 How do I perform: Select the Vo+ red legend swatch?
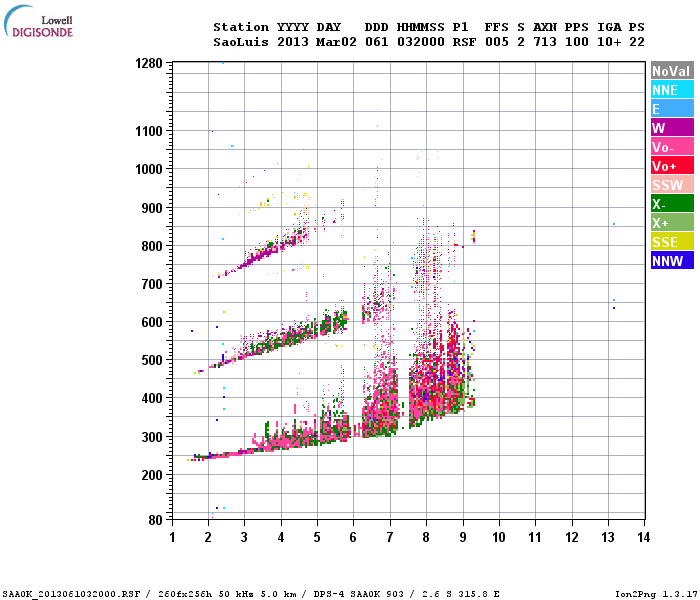(672, 166)
